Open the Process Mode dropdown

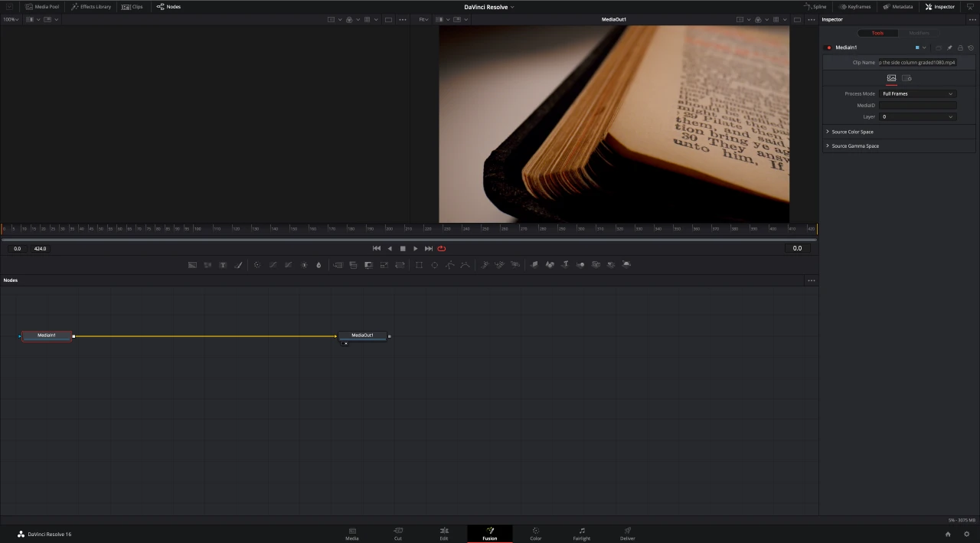coord(919,93)
